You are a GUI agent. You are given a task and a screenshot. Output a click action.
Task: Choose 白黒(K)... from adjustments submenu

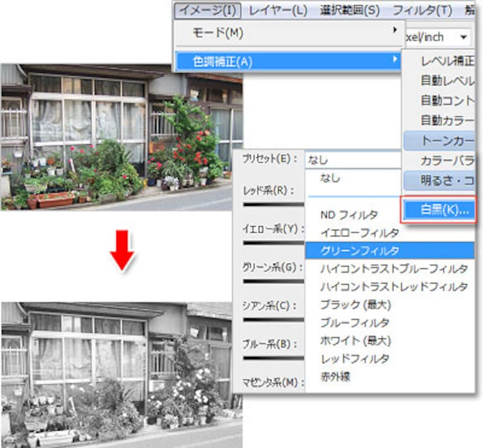click(x=439, y=210)
